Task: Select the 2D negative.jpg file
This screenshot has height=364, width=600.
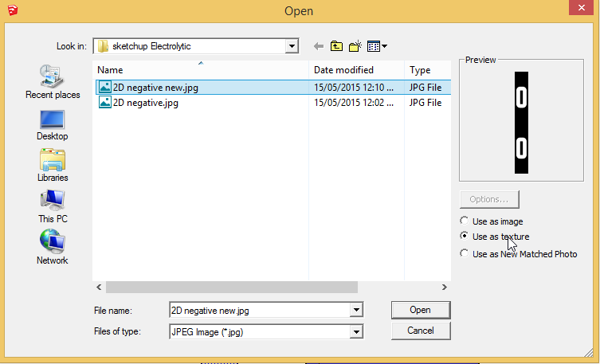Action: [145, 103]
